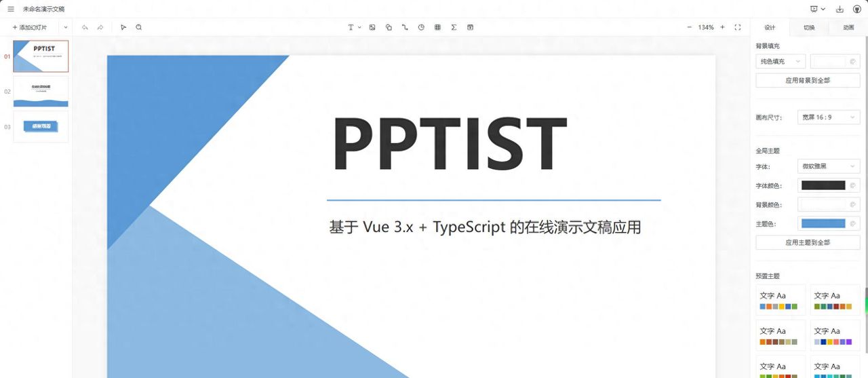868x378 pixels.
Task: Click the slide number 03 label
Action: tap(7, 127)
